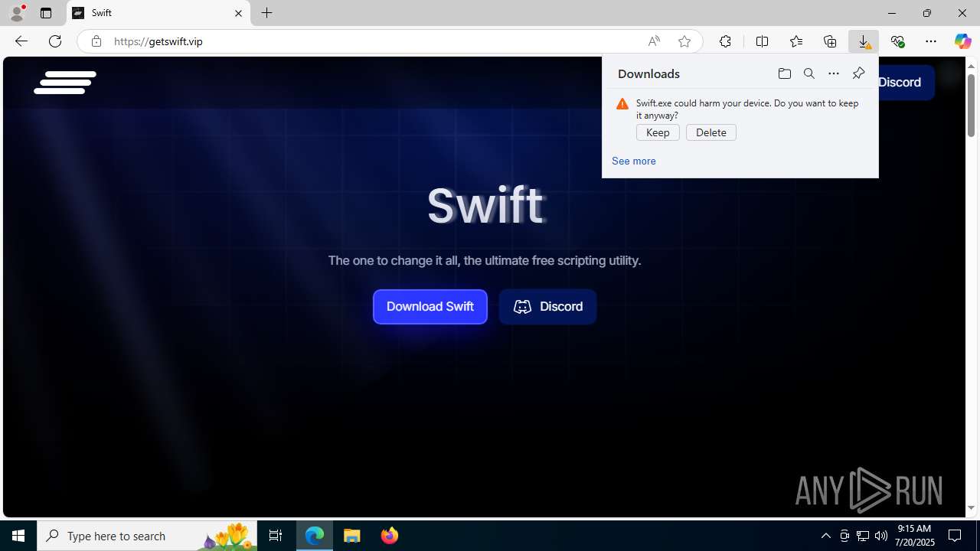Open Browser essentials icon
This screenshot has height=551, width=980.
click(x=897, y=41)
